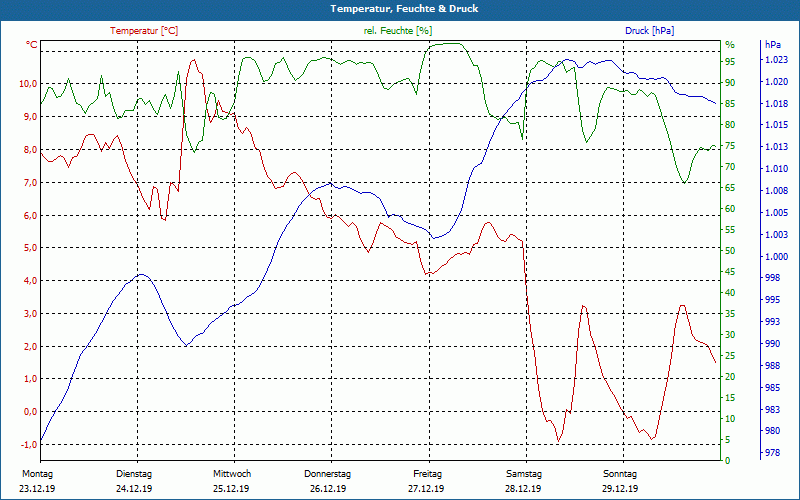Image resolution: width=800 pixels, height=500 pixels.
Task: Click the '95' humidity axis value
Action: click(731, 62)
